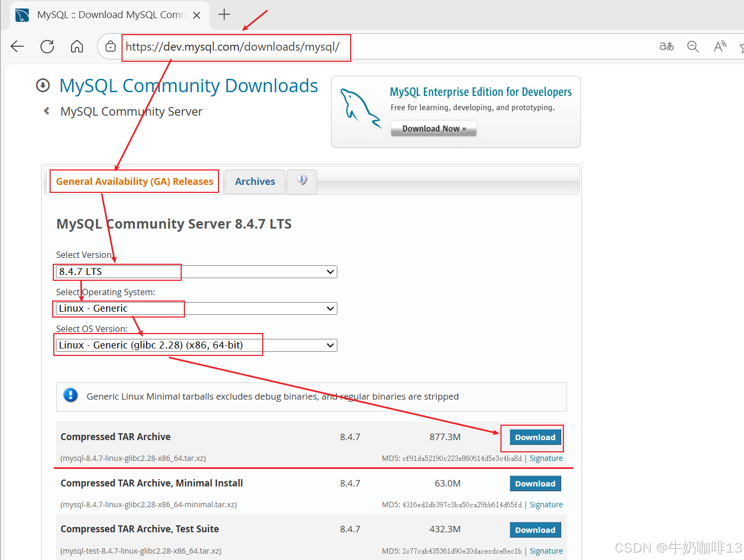Open Signature link for 877.3M archive
The height and width of the screenshot is (560, 744).
click(x=546, y=458)
